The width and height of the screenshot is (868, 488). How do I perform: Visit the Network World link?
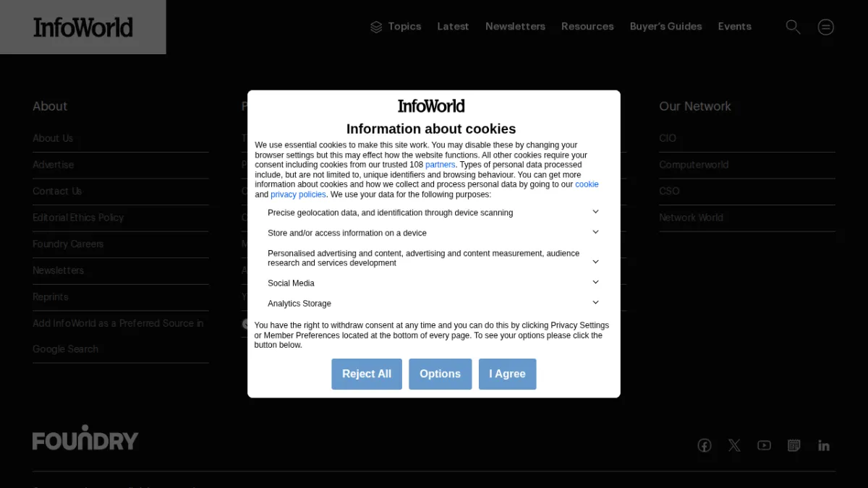(691, 218)
